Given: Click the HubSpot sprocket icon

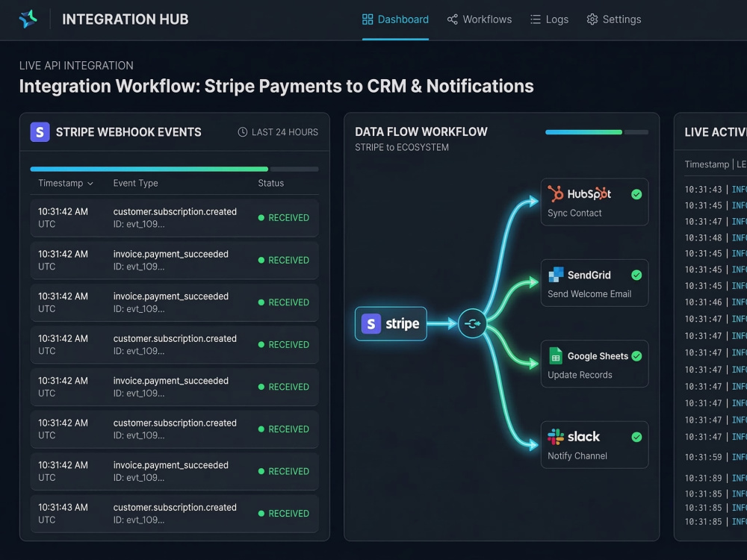Looking at the screenshot, I should point(555,194).
